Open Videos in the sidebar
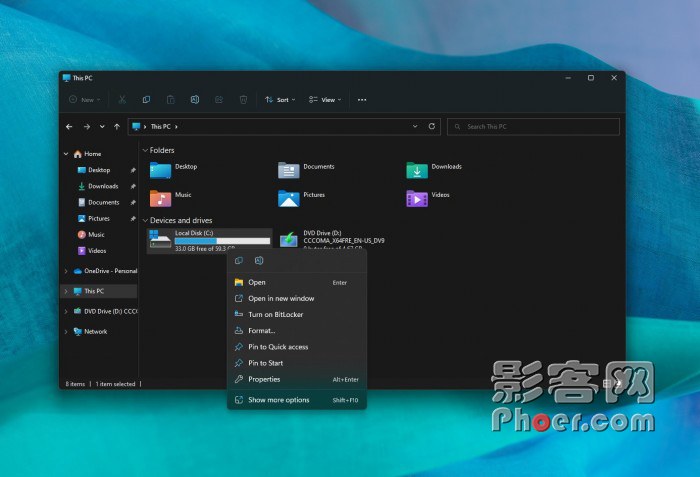 tap(97, 251)
